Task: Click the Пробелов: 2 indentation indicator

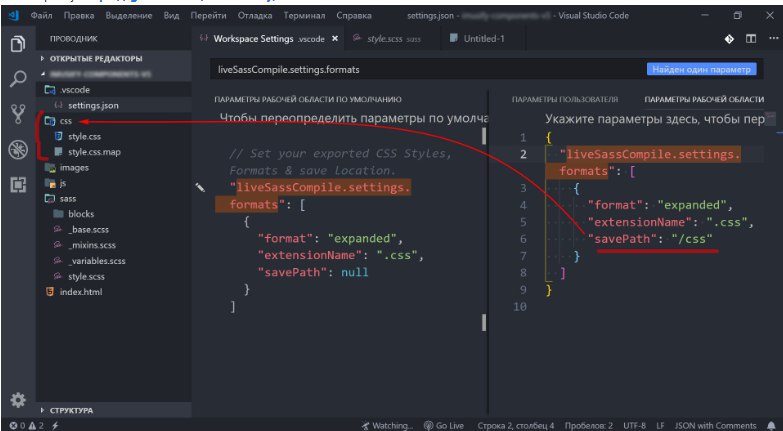Action: (x=589, y=426)
